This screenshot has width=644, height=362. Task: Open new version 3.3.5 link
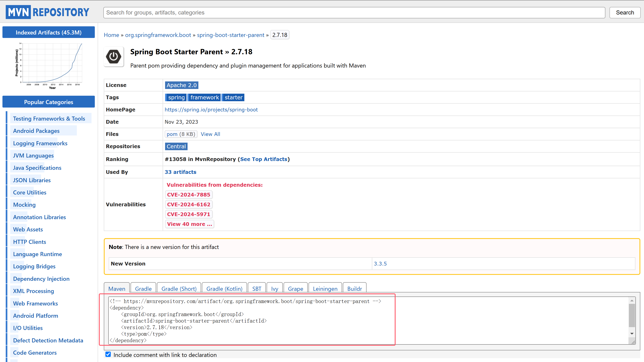(380, 264)
